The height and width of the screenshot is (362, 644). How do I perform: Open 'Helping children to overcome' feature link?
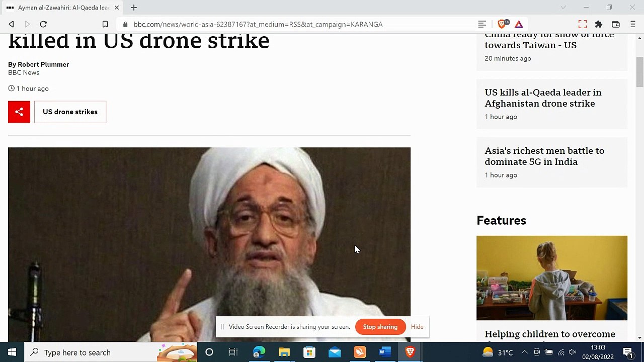tap(550, 334)
